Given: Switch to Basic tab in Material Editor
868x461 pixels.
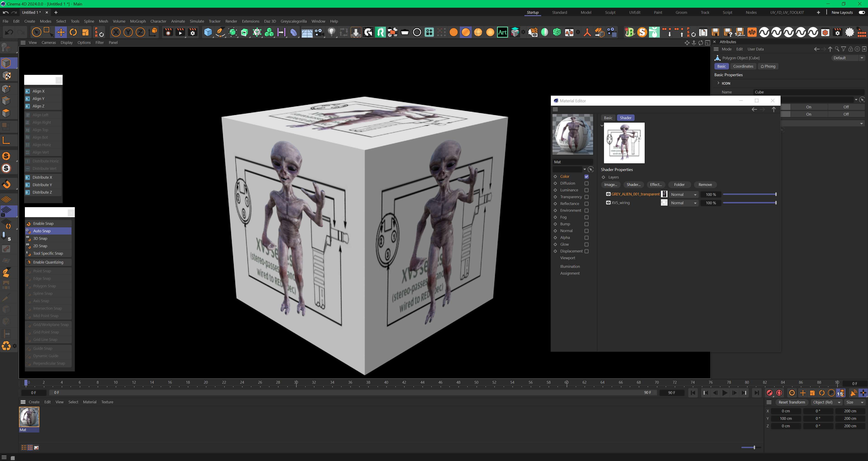Looking at the screenshot, I should pos(608,118).
